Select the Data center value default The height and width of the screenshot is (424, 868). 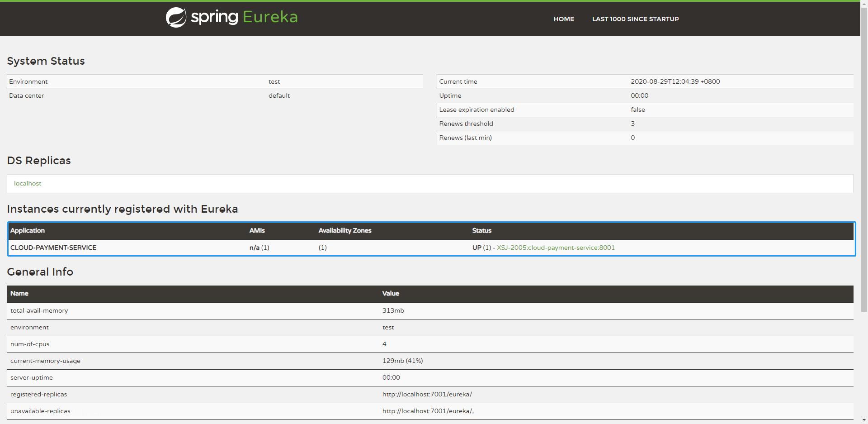pos(279,95)
